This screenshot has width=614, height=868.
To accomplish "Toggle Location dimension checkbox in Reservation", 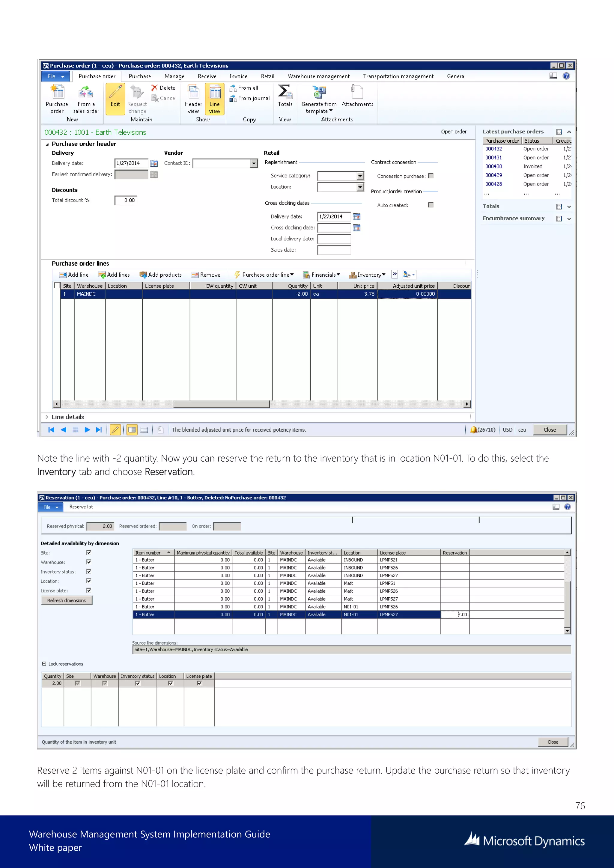I will coord(89,581).
